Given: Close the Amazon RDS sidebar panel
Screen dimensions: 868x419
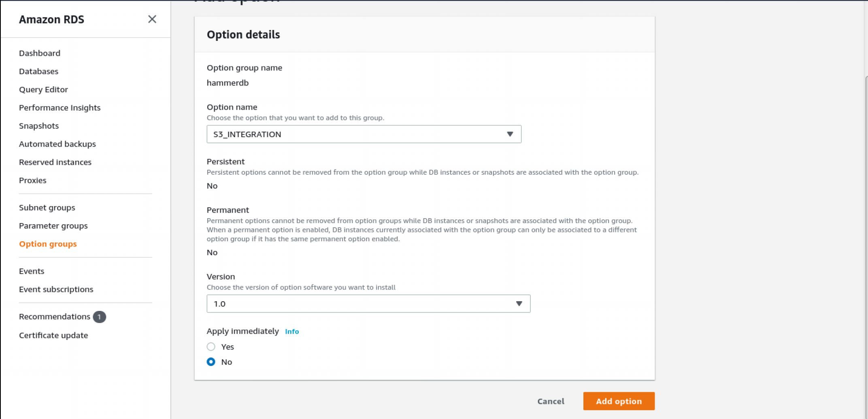Looking at the screenshot, I should [152, 19].
